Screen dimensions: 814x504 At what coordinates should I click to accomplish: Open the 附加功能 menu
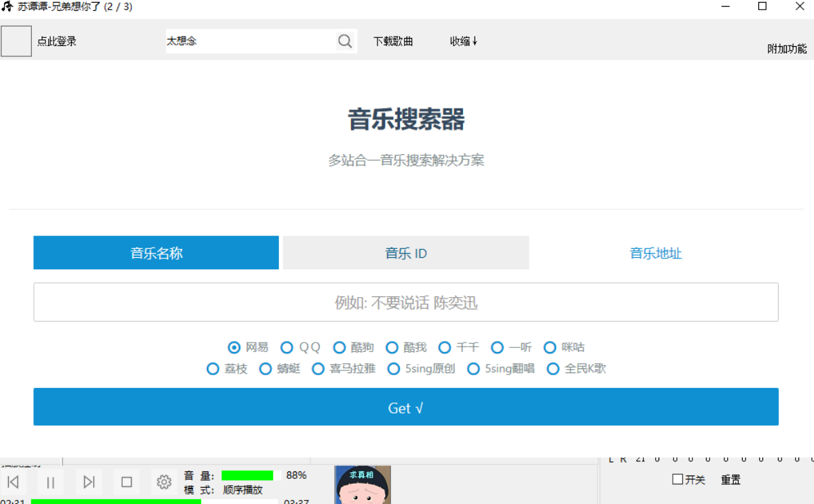tap(787, 49)
